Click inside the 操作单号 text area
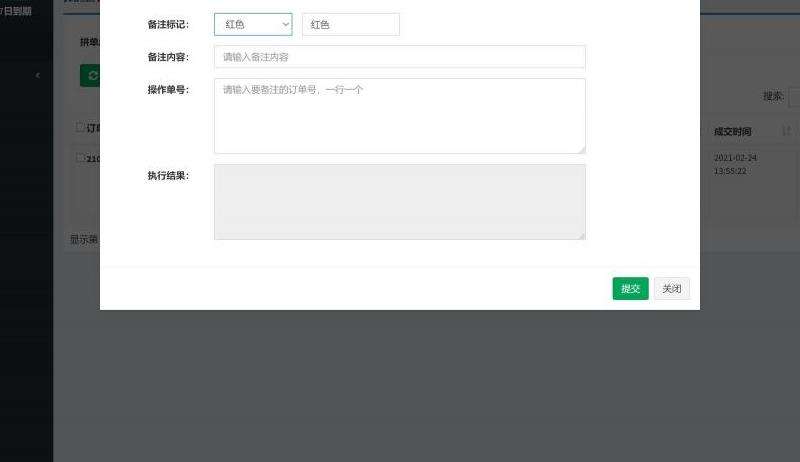The image size is (800, 462). [399, 115]
